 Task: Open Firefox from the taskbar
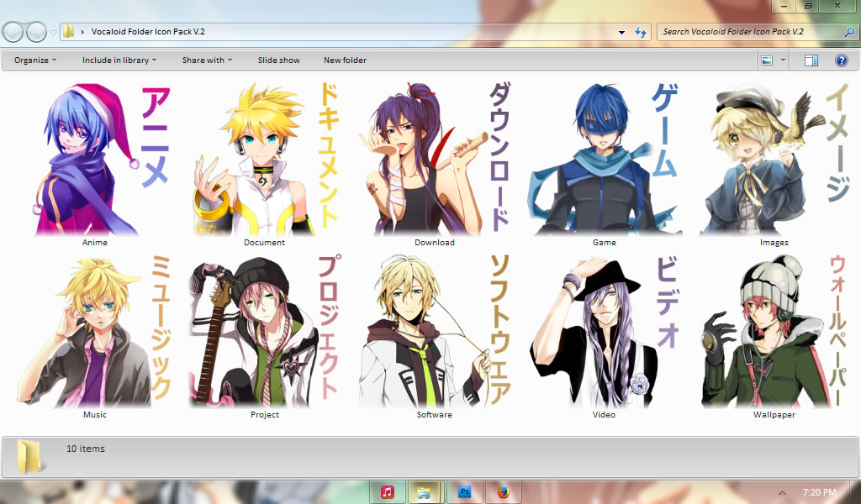click(503, 492)
